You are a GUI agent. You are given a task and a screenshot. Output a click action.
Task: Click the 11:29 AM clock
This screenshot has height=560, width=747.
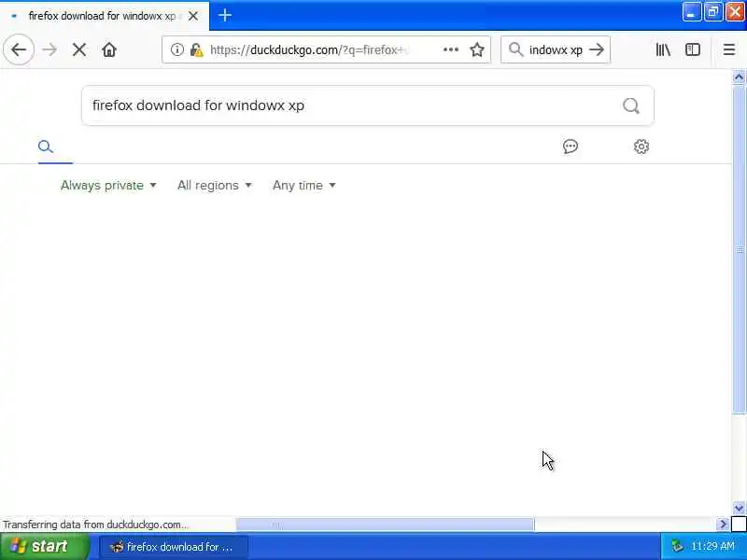coord(712,546)
